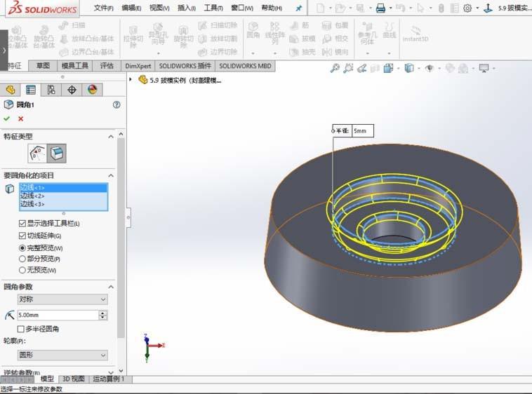Switch to SOLIDWORKS MBD tab
This screenshot has width=532, height=394.
pos(245,66)
